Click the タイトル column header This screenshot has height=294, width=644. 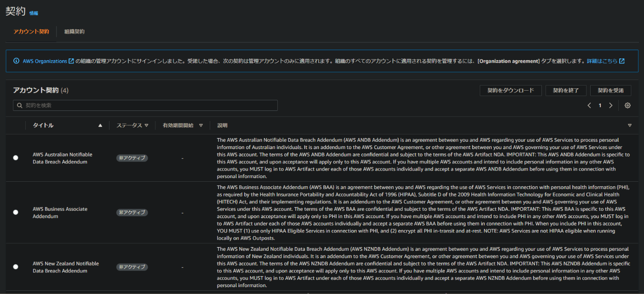(43, 125)
